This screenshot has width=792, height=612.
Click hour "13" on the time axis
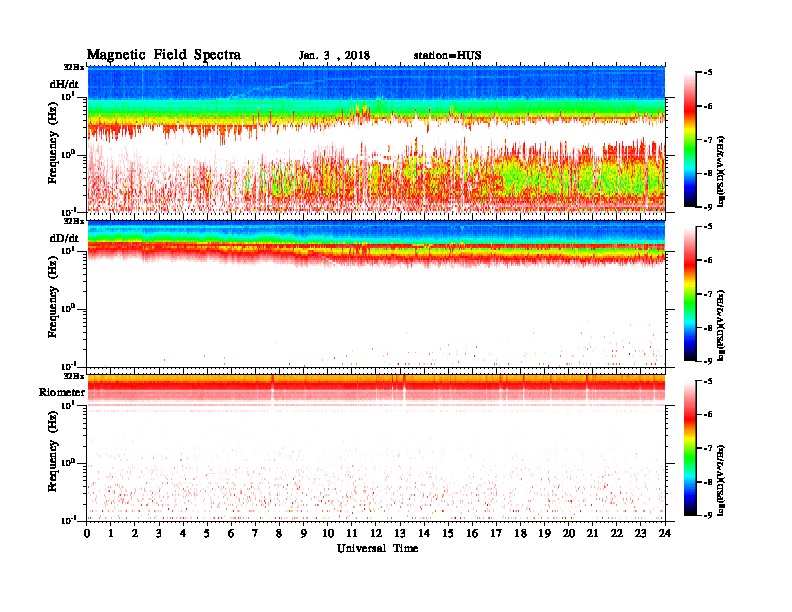pos(400,533)
